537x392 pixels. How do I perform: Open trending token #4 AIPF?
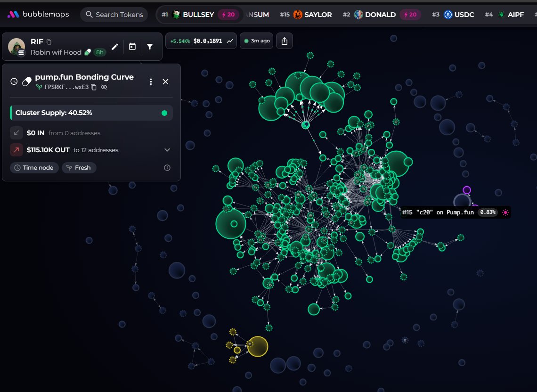point(504,15)
